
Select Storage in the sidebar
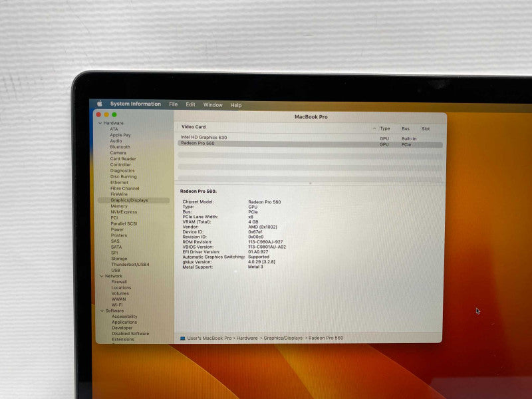[x=119, y=259]
